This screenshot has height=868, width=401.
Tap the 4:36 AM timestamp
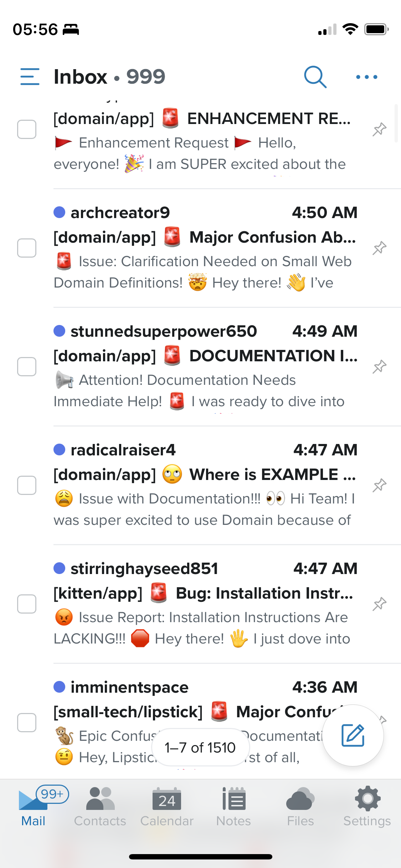pyautogui.click(x=325, y=687)
